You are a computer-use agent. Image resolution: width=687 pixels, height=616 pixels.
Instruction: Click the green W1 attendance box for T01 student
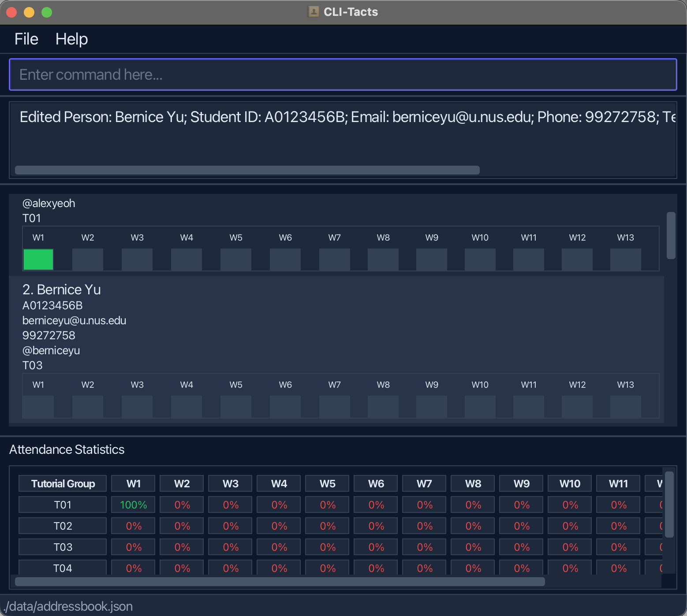pos(38,260)
